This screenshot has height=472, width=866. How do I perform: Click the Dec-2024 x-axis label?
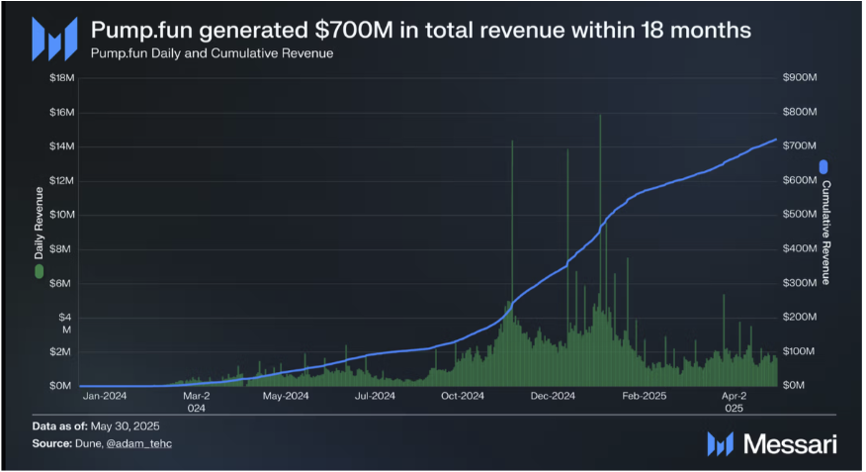pos(553,396)
